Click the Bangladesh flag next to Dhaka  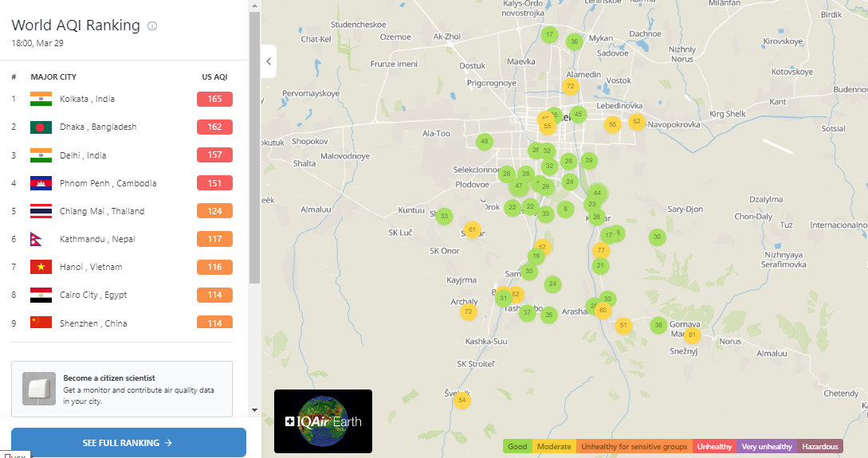coord(41,127)
